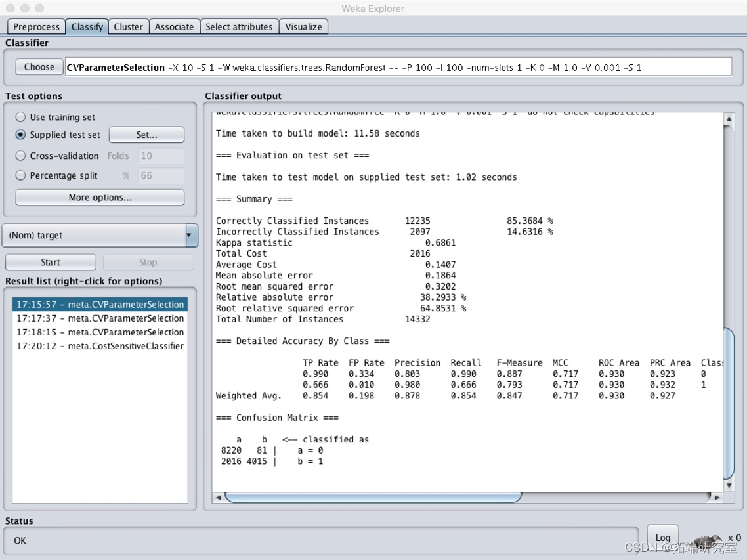Switch to the Preprocess tab
The image size is (747, 560).
coord(36,27)
